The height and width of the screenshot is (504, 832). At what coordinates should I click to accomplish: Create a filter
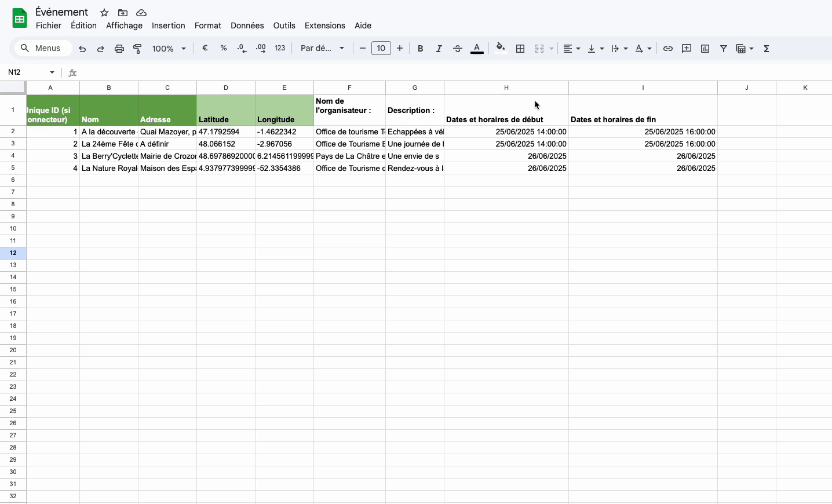[724, 49]
